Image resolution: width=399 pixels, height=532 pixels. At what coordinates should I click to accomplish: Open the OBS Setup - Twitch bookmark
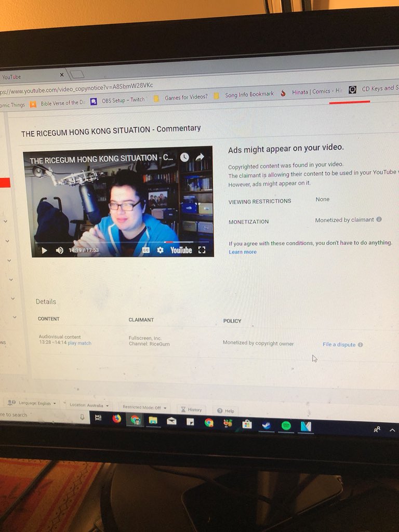[x=118, y=100]
